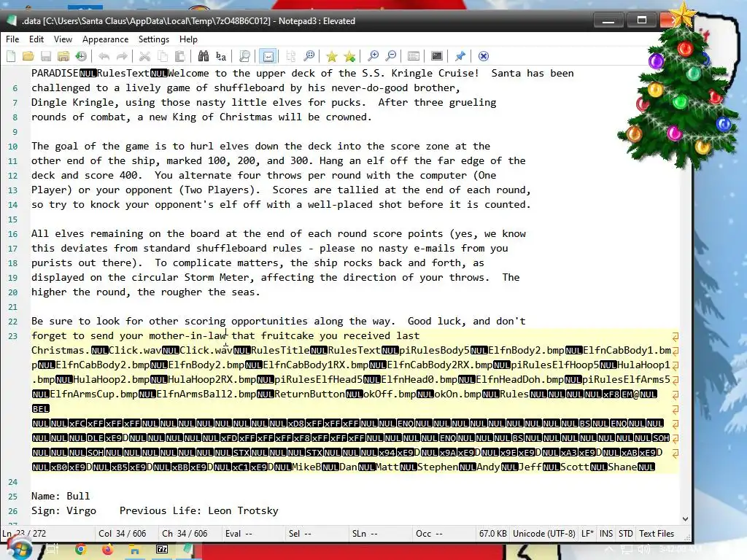Create a new document with the New icon
Viewport: 747px width, 560px height.
tap(11, 56)
